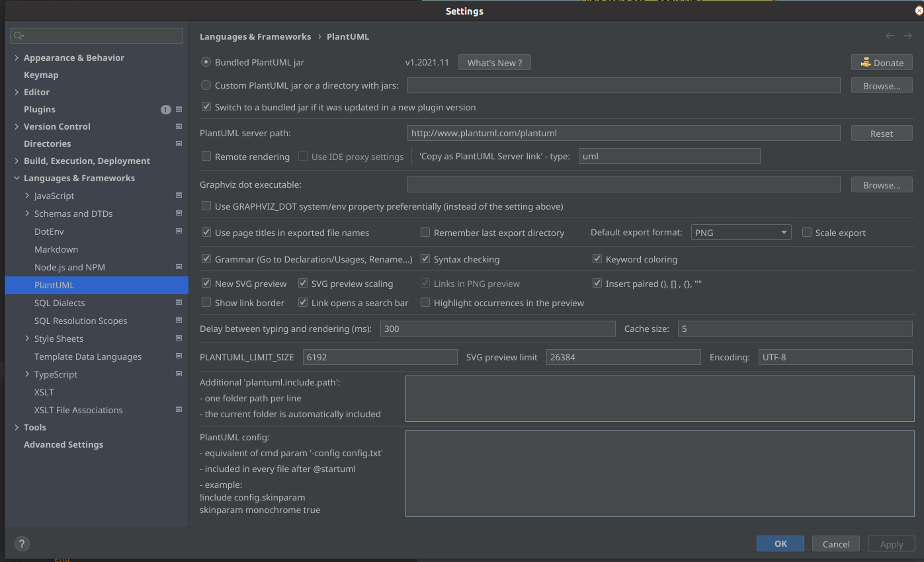Enable Remote rendering checkbox
The image size is (924, 562).
click(x=206, y=157)
